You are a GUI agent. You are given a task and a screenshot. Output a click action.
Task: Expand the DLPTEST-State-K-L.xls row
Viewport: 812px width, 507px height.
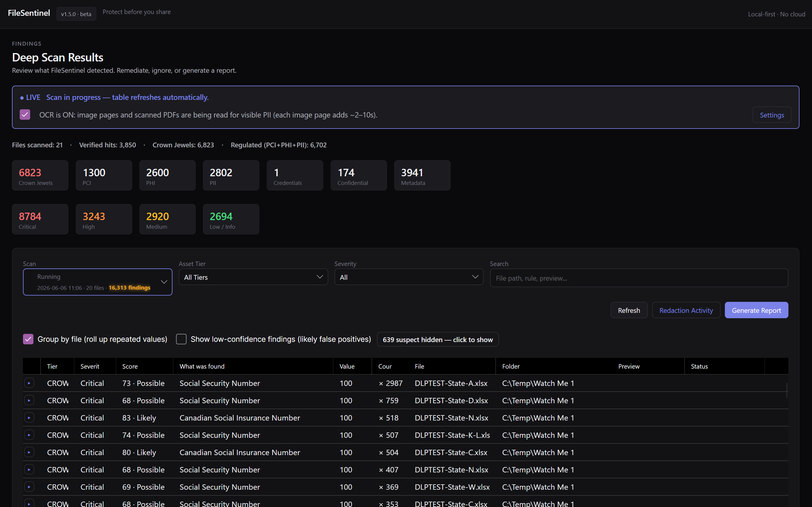pyautogui.click(x=29, y=435)
